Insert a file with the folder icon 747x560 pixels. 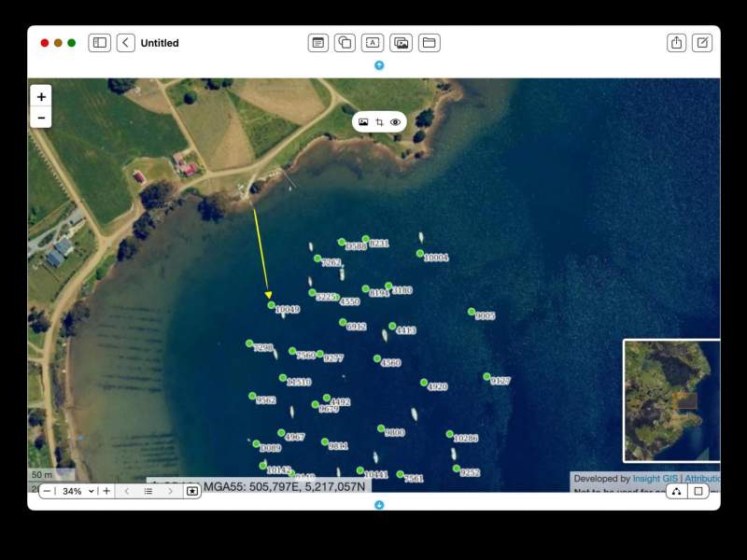tap(430, 43)
